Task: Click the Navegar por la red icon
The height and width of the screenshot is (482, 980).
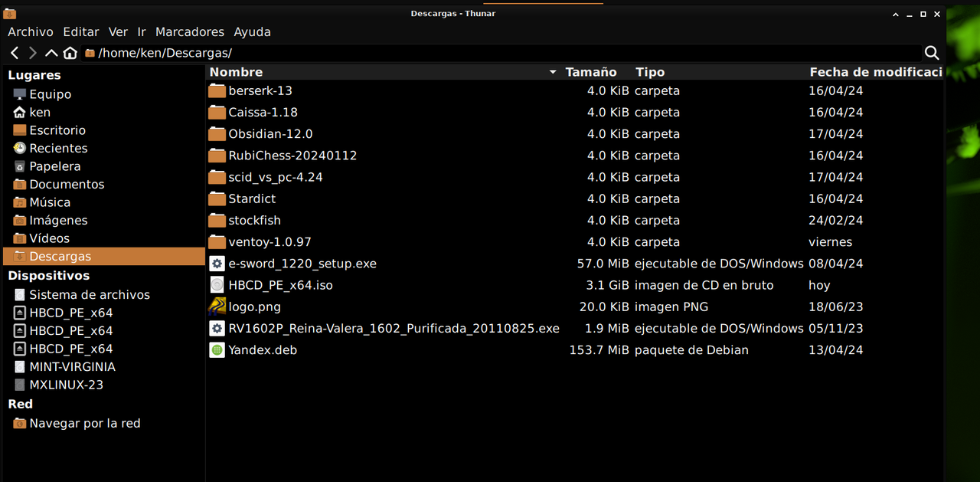Action: pyautogui.click(x=20, y=423)
